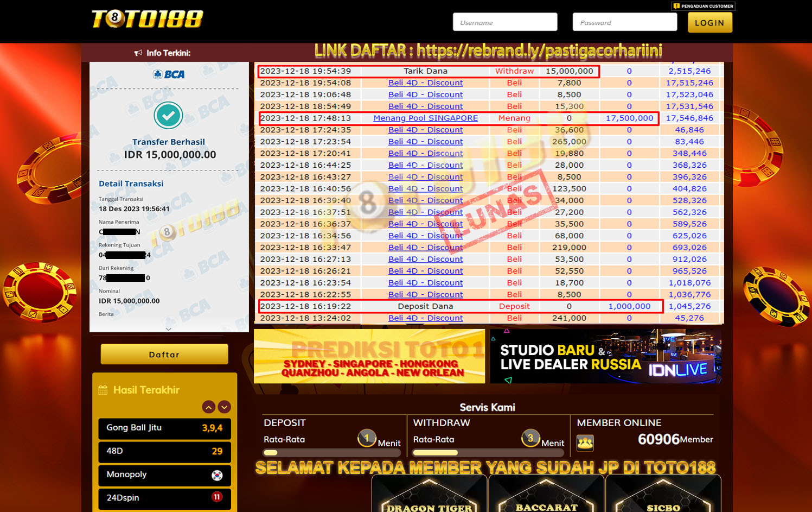Screen dimensions: 812x512
Task: Click the Monopoly result ball icon
Action: (x=217, y=475)
